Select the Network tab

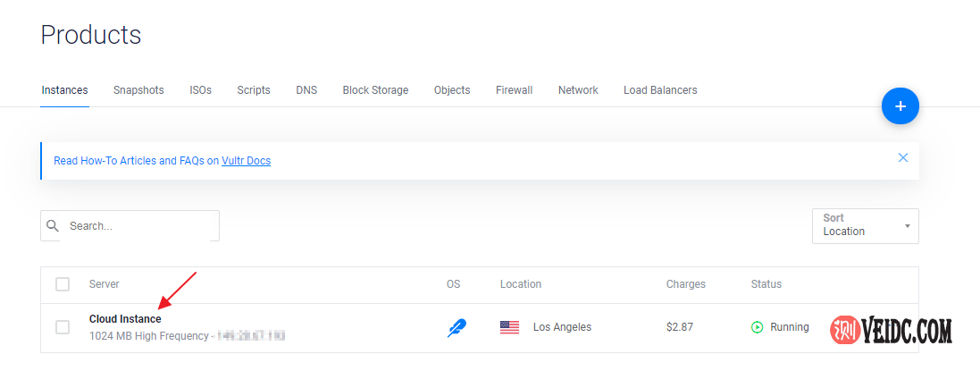point(578,90)
